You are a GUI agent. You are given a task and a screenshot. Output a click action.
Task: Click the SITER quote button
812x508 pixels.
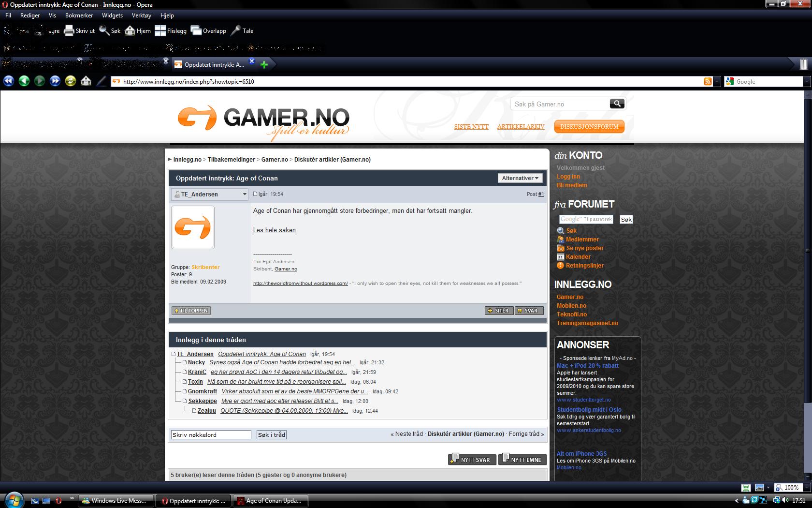[499, 311]
